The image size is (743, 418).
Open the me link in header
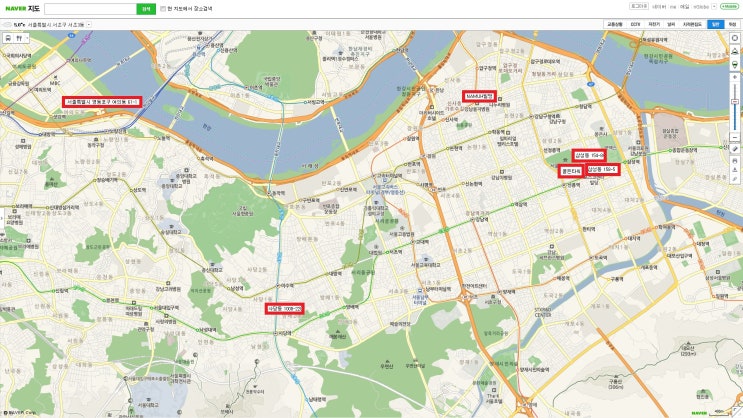pos(673,7)
